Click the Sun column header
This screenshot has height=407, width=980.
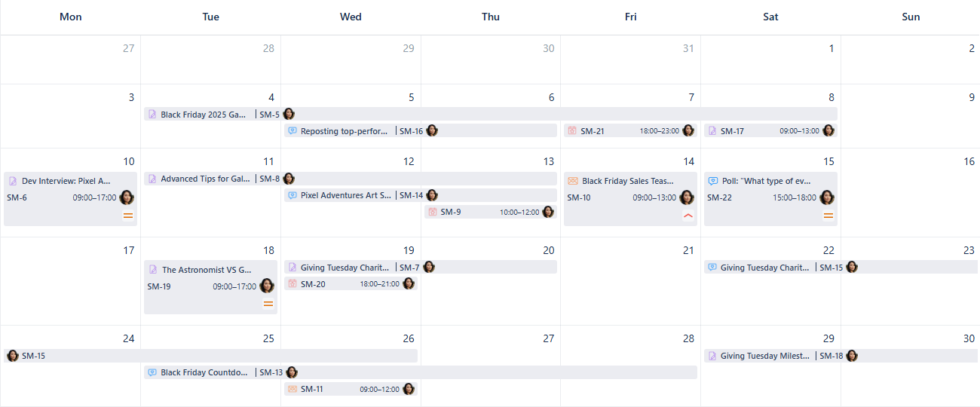click(x=911, y=17)
